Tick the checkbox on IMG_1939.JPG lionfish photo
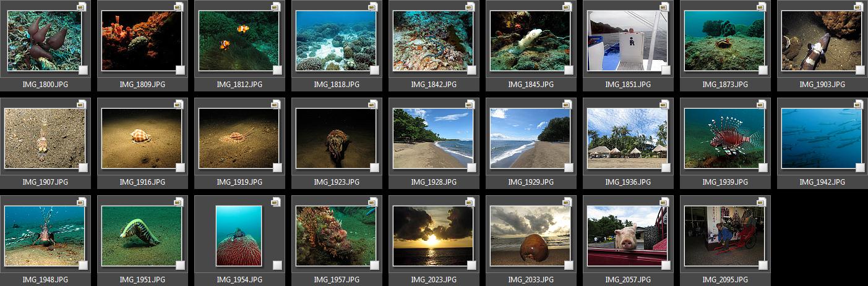868x286 pixels. (x=763, y=167)
